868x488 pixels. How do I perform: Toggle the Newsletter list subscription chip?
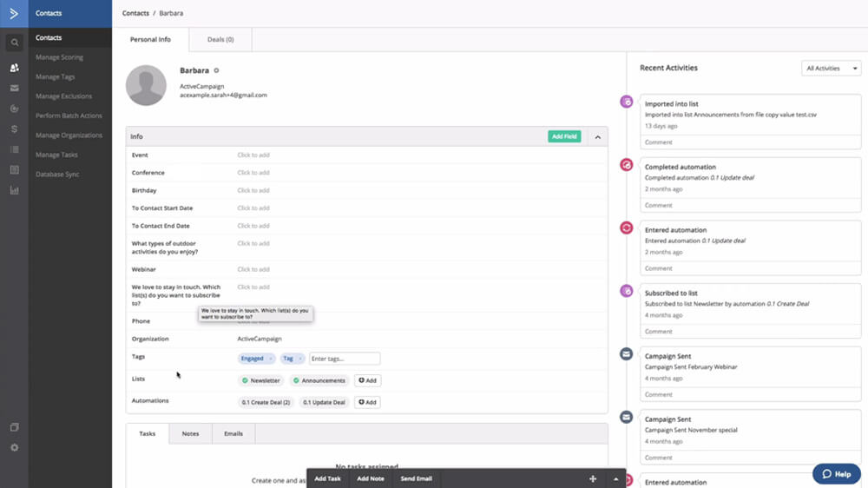[261, 380]
